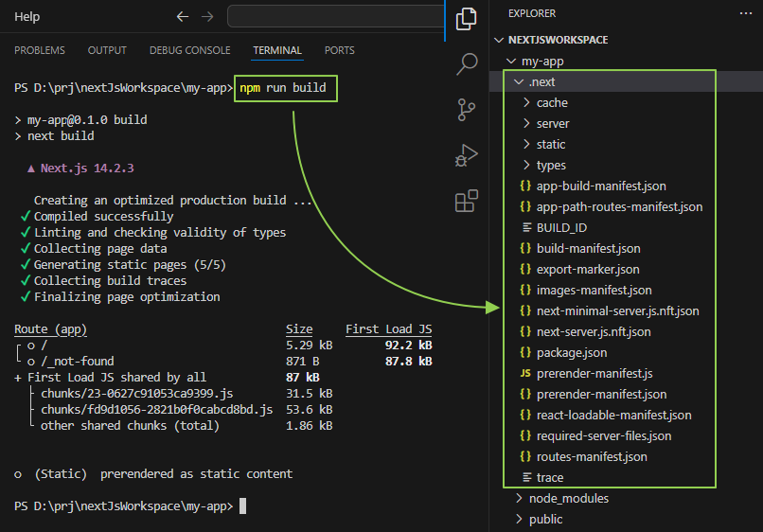Open react-loadable-manifest.json file

(613, 416)
